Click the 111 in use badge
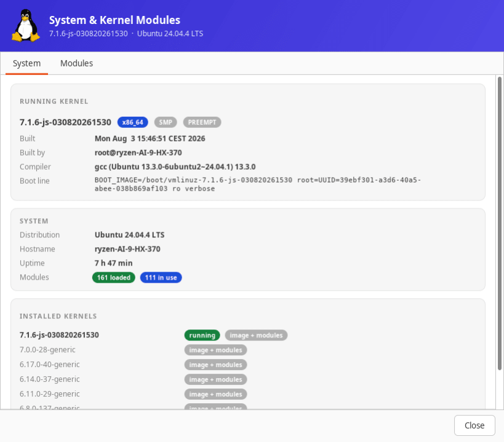The width and height of the screenshot is (504, 442). point(161,278)
